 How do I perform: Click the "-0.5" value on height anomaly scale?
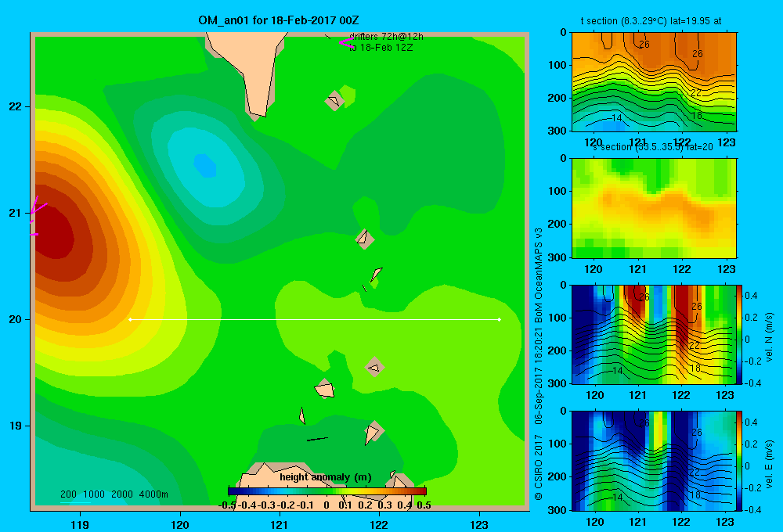pos(227,505)
